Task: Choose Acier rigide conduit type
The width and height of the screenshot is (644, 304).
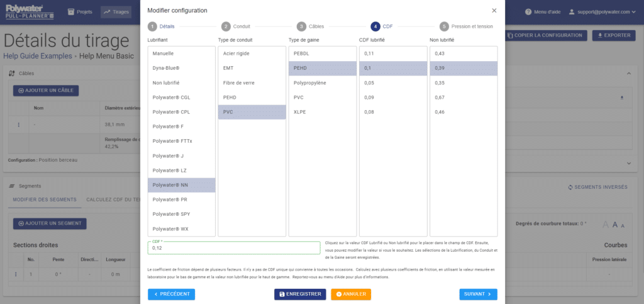Action: coord(252,53)
